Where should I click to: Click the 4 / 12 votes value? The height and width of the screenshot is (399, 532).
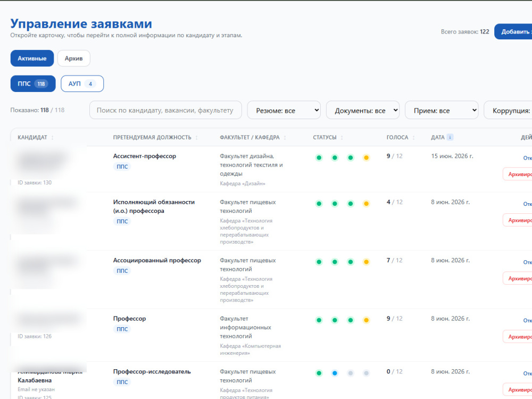pos(394,202)
